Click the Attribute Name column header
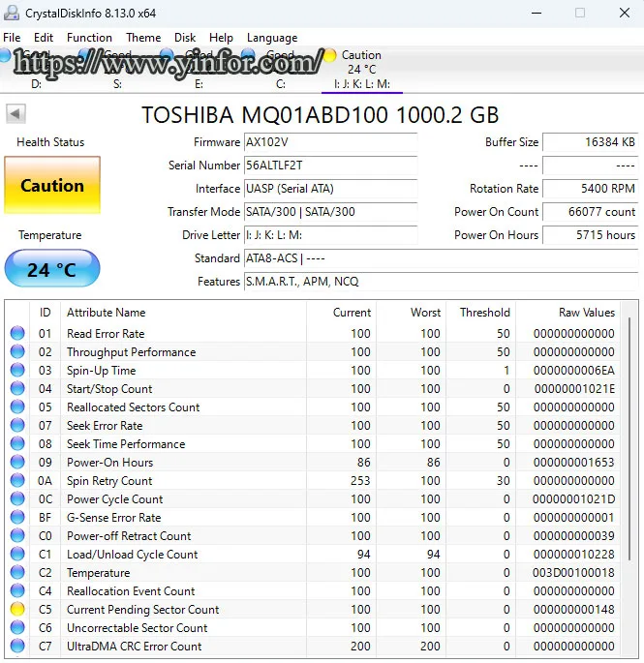Image resolution: width=644 pixels, height=663 pixels. pyautogui.click(x=183, y=313)
